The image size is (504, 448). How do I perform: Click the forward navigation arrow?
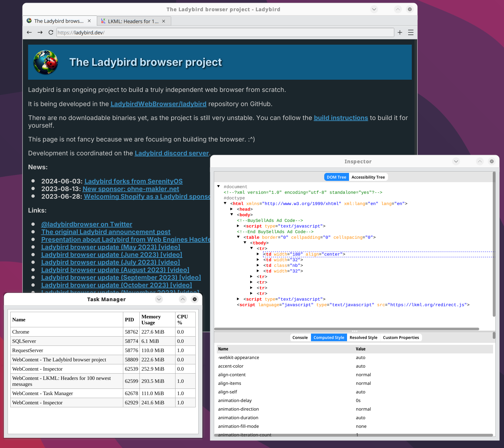pos(40,32)
